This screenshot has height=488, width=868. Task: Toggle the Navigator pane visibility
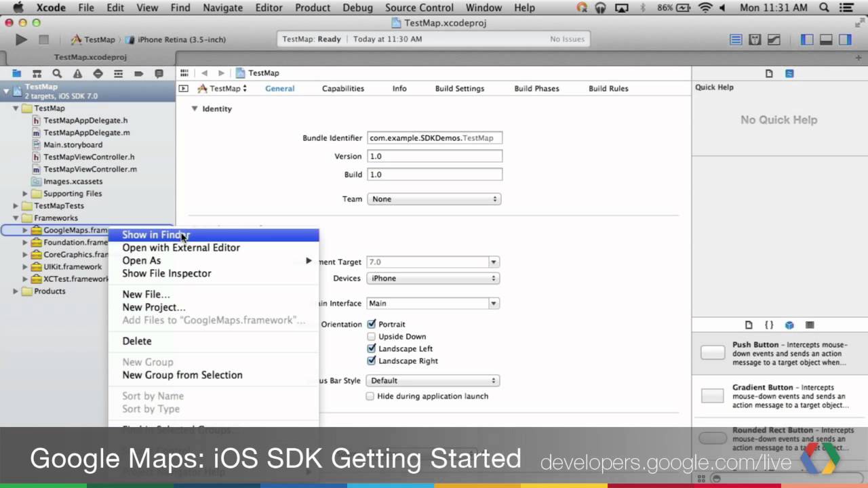pos(807,39)
